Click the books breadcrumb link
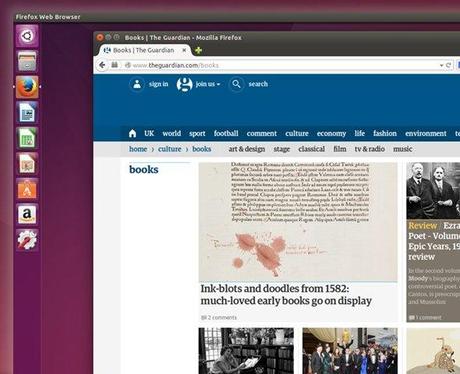This screenshot has width=460, height=374. [202, 149]
